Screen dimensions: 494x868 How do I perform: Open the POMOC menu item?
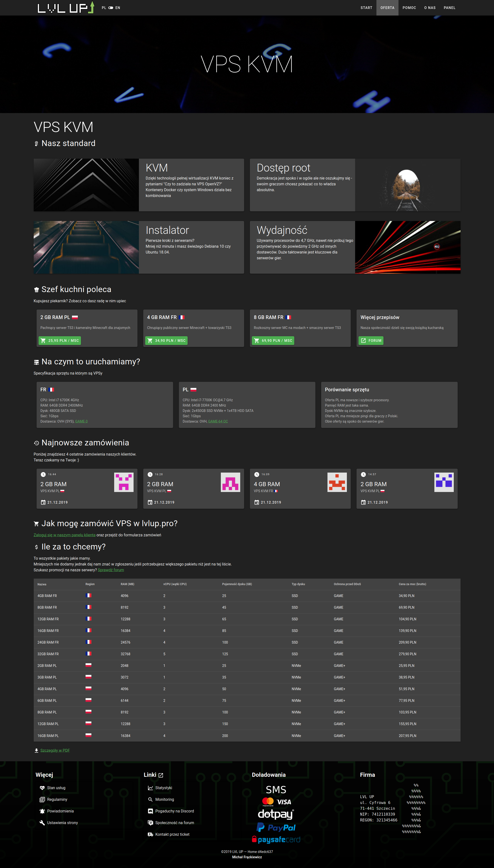pos(409,8)
